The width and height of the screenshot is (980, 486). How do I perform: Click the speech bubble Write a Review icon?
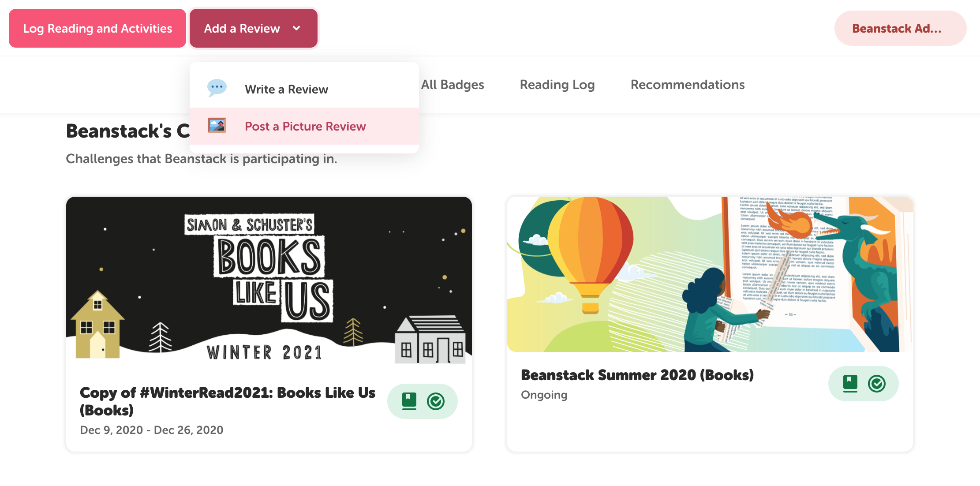pos(217,88)
